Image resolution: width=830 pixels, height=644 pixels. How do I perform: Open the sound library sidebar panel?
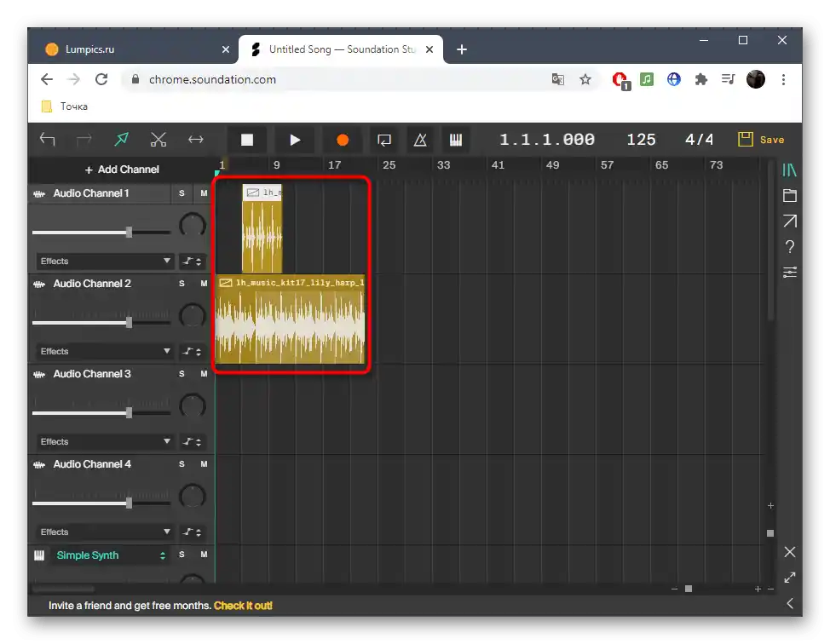click(x=789, y=170)
